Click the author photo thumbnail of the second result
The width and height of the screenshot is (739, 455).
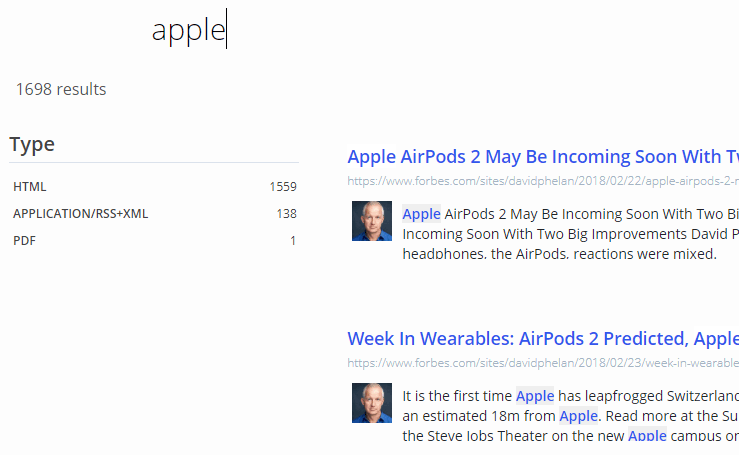point(371,402)
